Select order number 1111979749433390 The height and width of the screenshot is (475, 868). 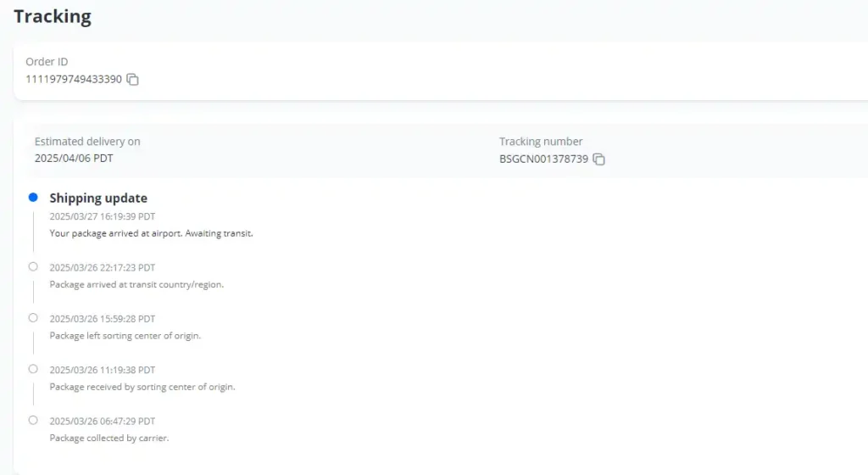[74, 79]
